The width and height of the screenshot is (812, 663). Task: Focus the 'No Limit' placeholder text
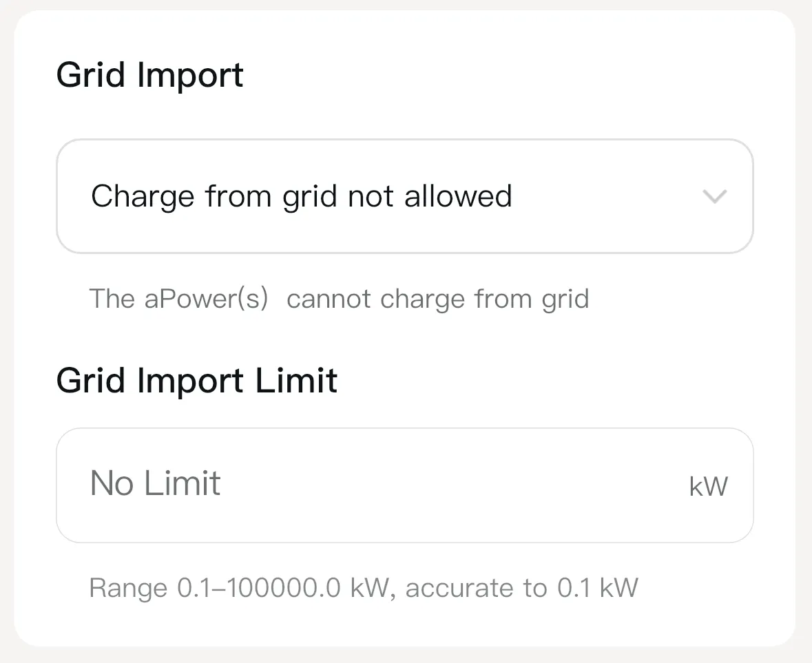[x=155, y=483]
